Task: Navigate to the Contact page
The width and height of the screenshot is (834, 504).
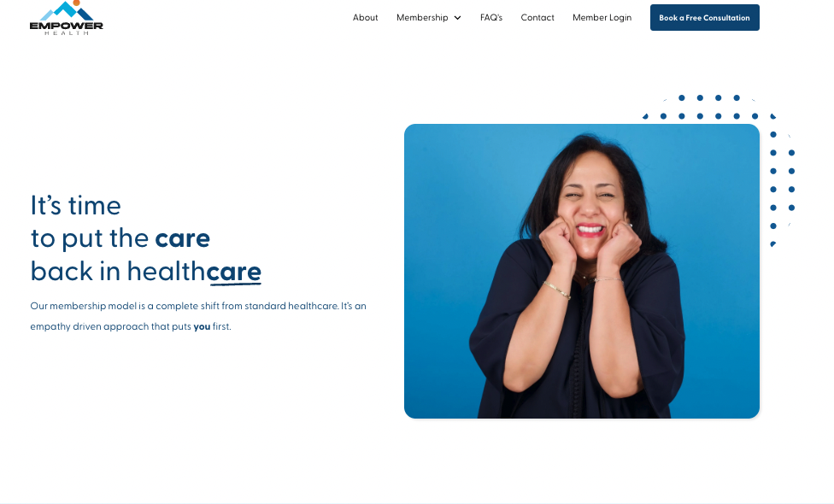Action: coord(537,18)
